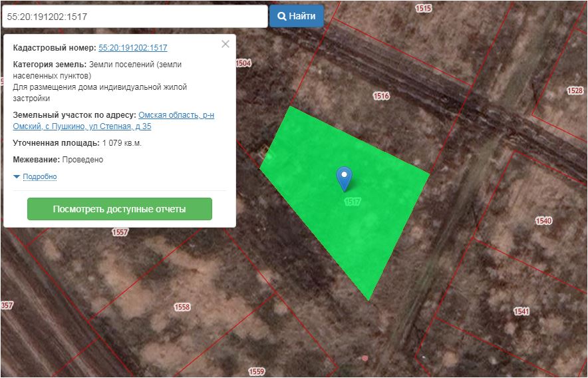This screenshot has width=588, height=378.
Task: Click the Найти search button
Action: [296, 16]
